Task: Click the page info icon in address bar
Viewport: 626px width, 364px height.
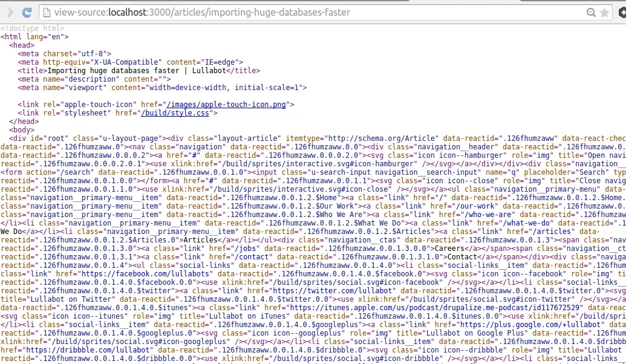Action: (47, 12)
